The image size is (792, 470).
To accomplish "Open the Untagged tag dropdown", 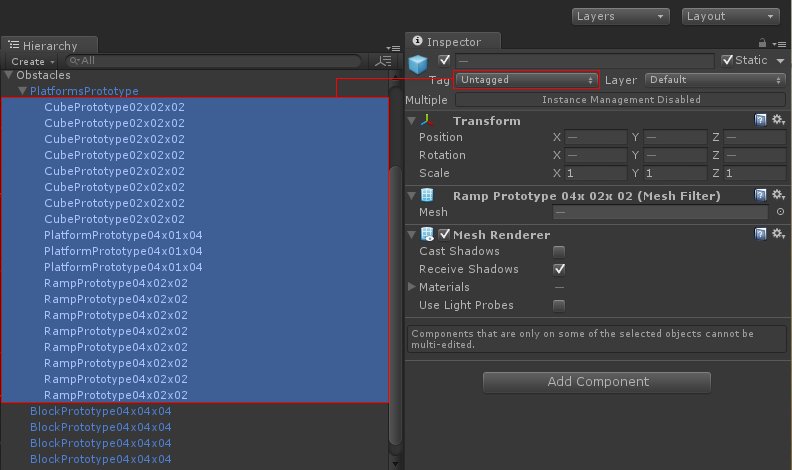I will tap(526, 80).
